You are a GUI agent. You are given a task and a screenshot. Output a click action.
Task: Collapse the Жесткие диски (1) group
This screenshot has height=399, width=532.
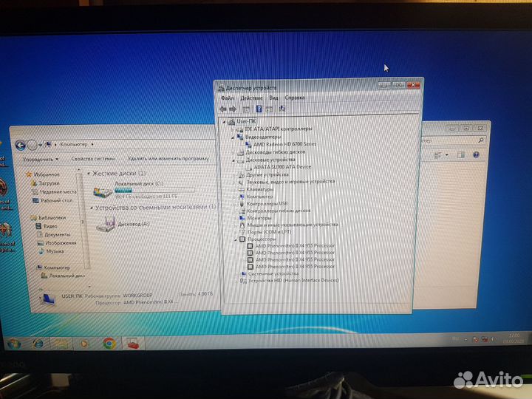[x=89, y=174]
